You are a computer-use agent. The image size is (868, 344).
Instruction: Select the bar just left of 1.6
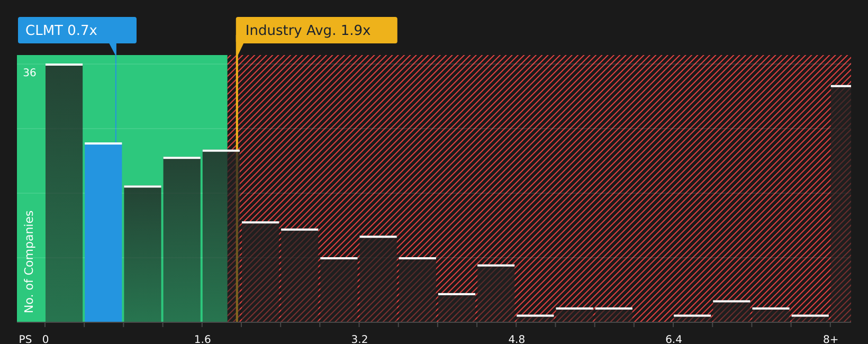(182, 239)
